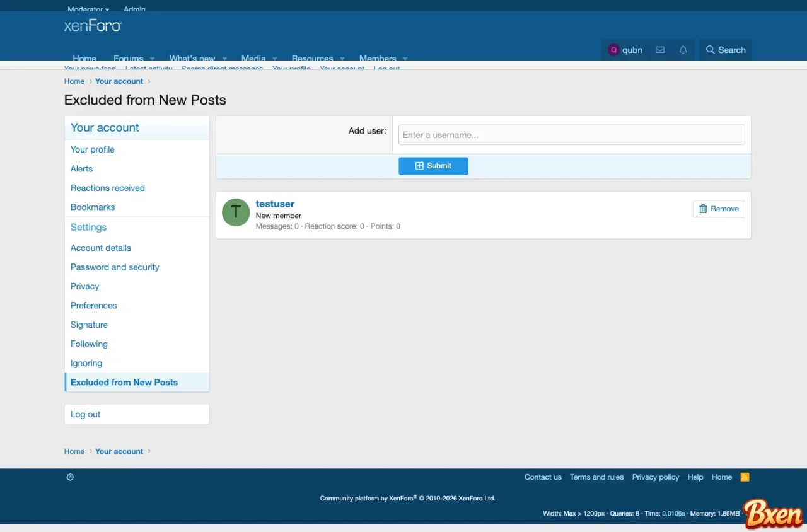Screen dimensions: 807x532
Task: Open testuser's profile link
Action: click(275, 204)
